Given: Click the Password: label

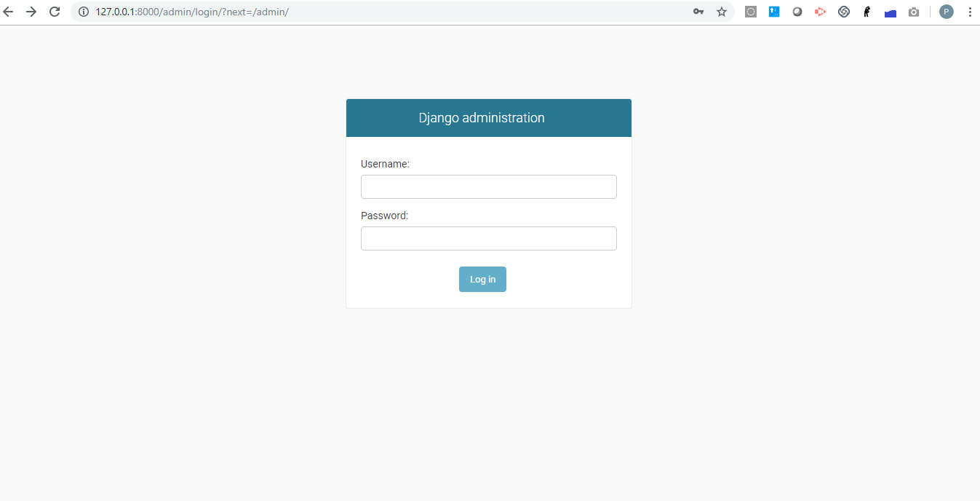Looking at the screenshot, I should [385, 216].
